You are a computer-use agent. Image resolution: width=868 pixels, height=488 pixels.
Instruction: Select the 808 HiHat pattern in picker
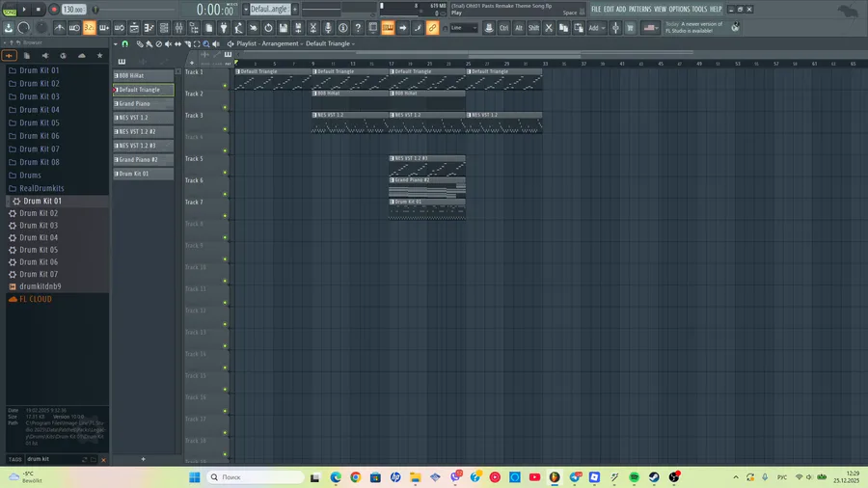(144, 75)
